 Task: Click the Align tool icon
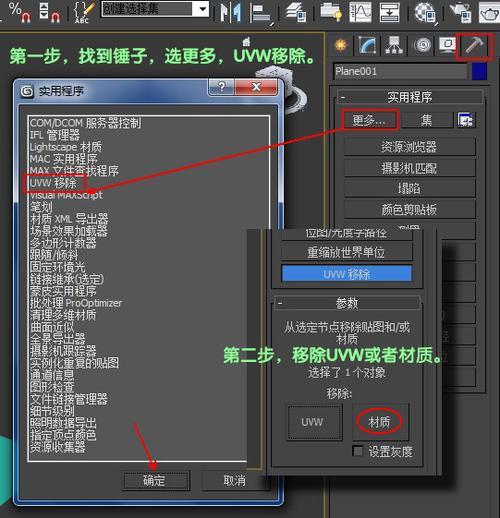(262, 13)
